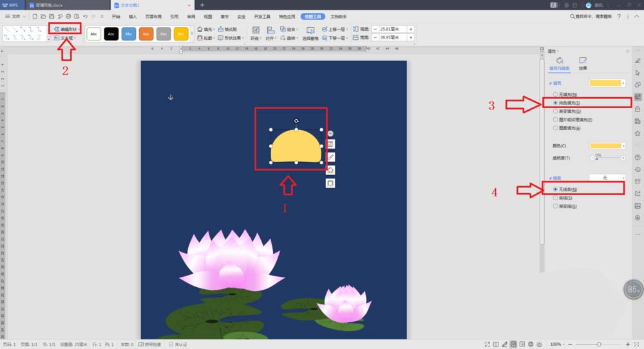
Task: Open the 轮廓 (Outline) ribbon dropdown
Action: 205,38
